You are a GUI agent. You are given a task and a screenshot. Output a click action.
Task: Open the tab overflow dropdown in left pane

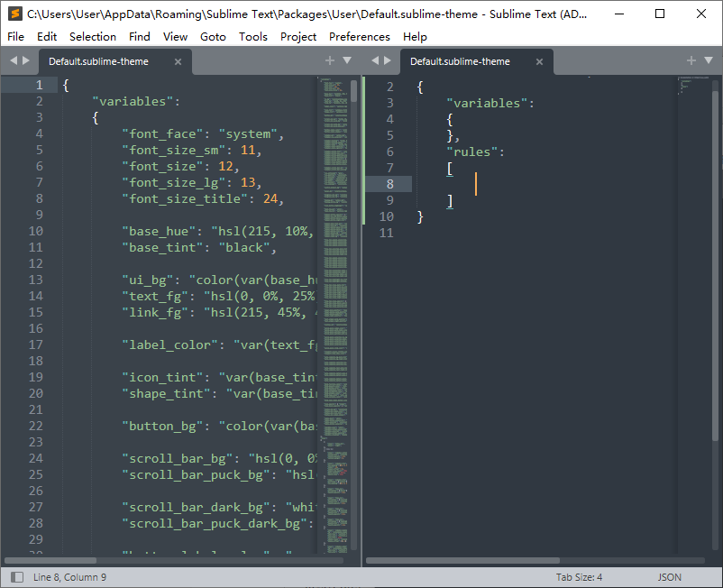(347, 60)
